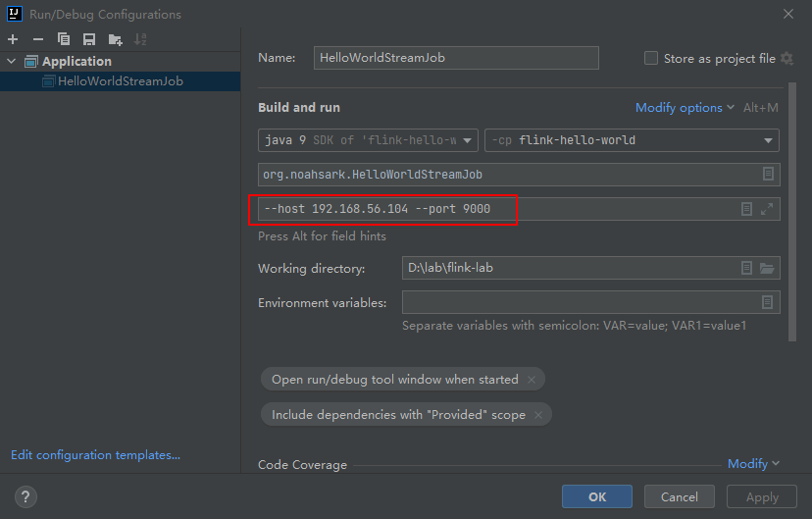Expand the program arguments field

(x=767, y=209)
